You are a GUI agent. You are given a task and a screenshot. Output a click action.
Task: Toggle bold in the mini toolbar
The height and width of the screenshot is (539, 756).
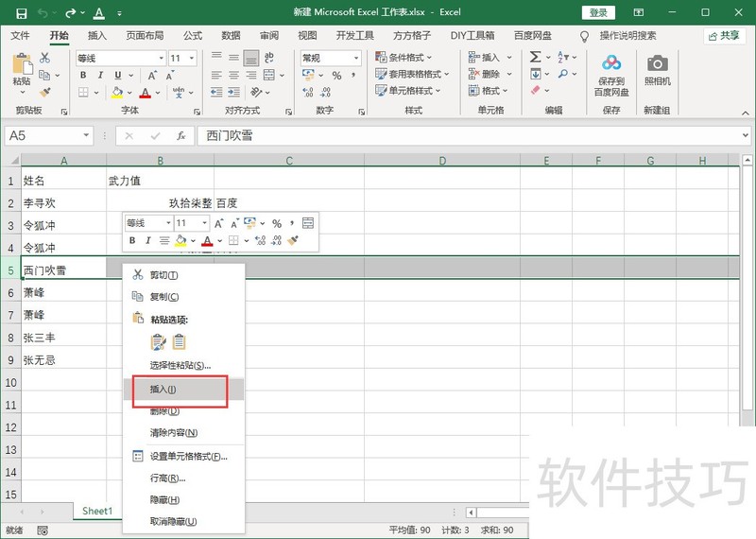click(x=133, y=241)
